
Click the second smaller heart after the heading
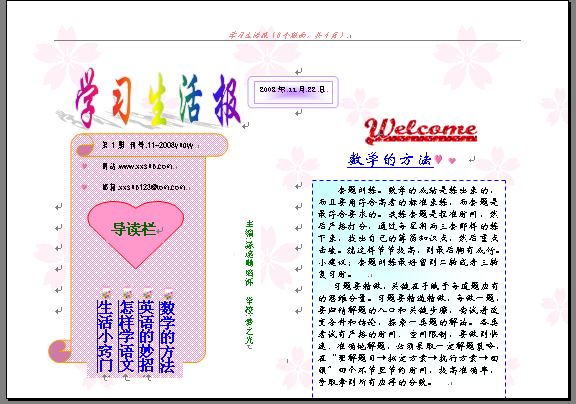(452, 160)
